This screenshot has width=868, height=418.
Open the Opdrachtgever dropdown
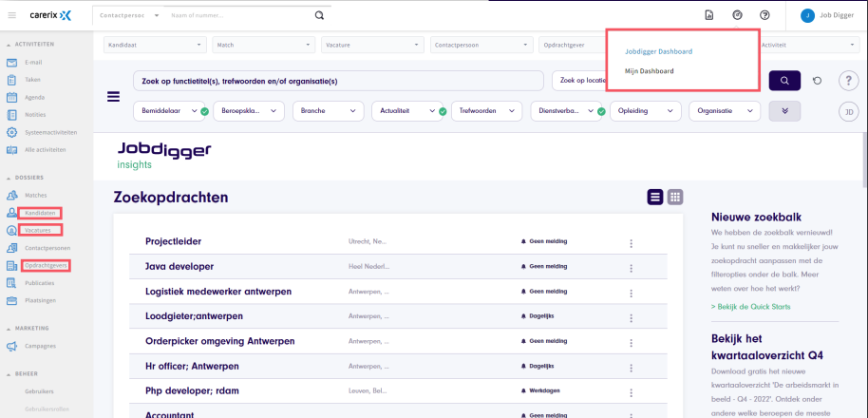click(x=573, y=45)
